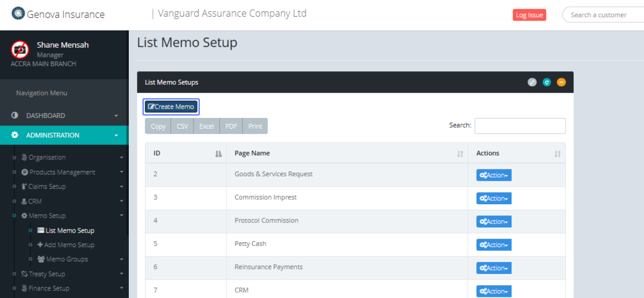
Task: Select Claims Setup in the sidebar
Action: tap(47, 187)
